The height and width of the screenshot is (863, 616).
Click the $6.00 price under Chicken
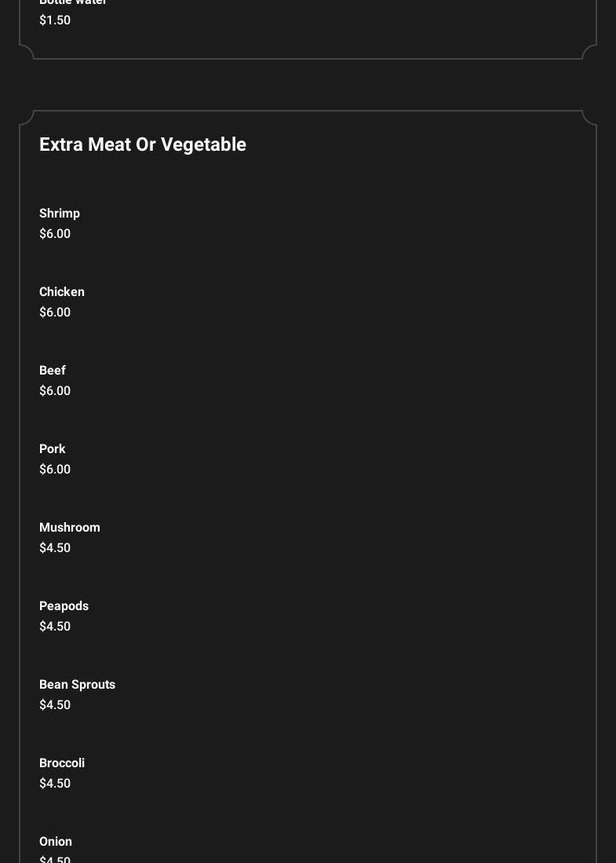pos(55,313)
